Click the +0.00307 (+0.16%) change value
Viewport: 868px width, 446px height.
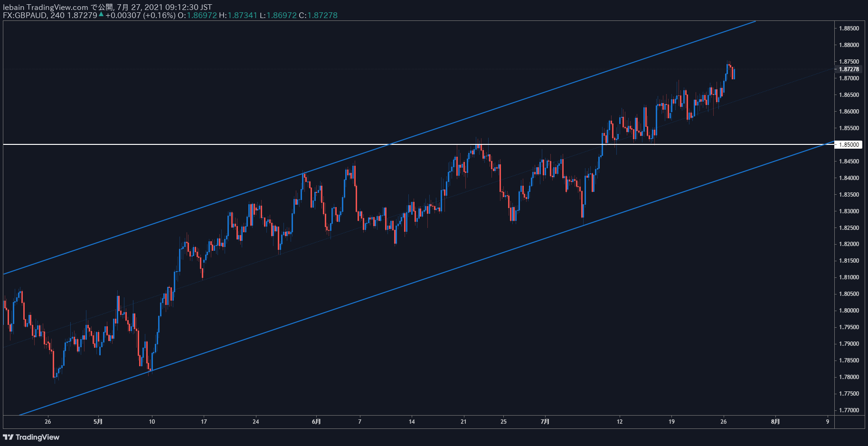point(141,15)
